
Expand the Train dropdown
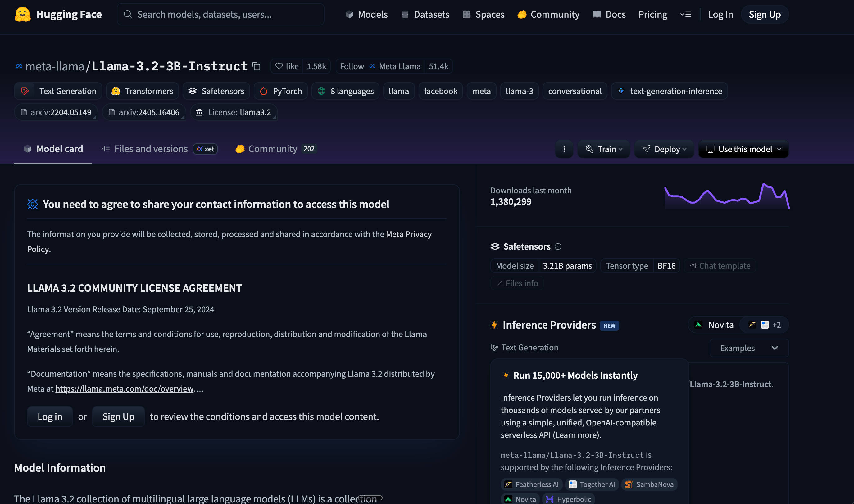coord(604,149)
